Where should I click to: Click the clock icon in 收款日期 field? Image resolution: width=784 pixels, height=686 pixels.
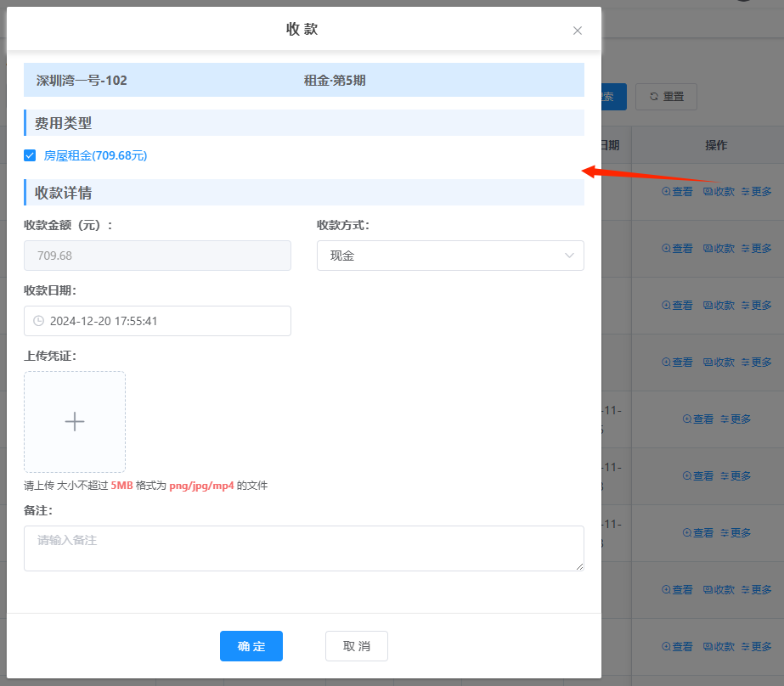pyautogui.click(x=38, y=321)
